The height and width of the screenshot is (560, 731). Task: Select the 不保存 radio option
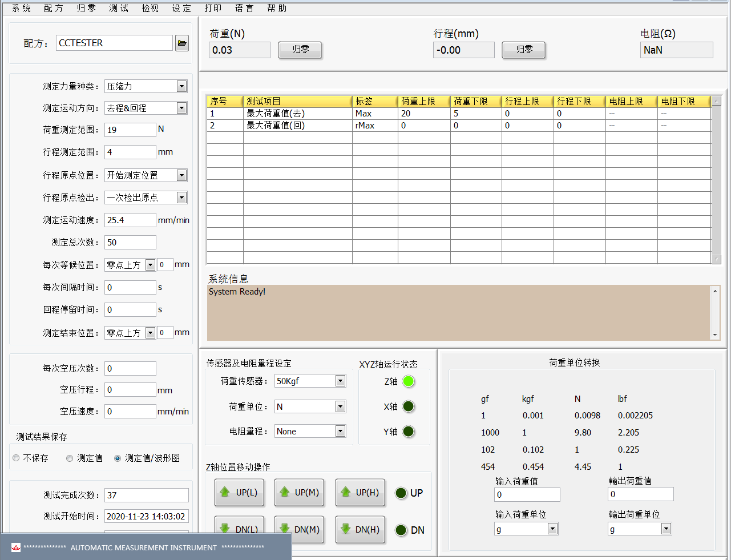tap(16, 458)
